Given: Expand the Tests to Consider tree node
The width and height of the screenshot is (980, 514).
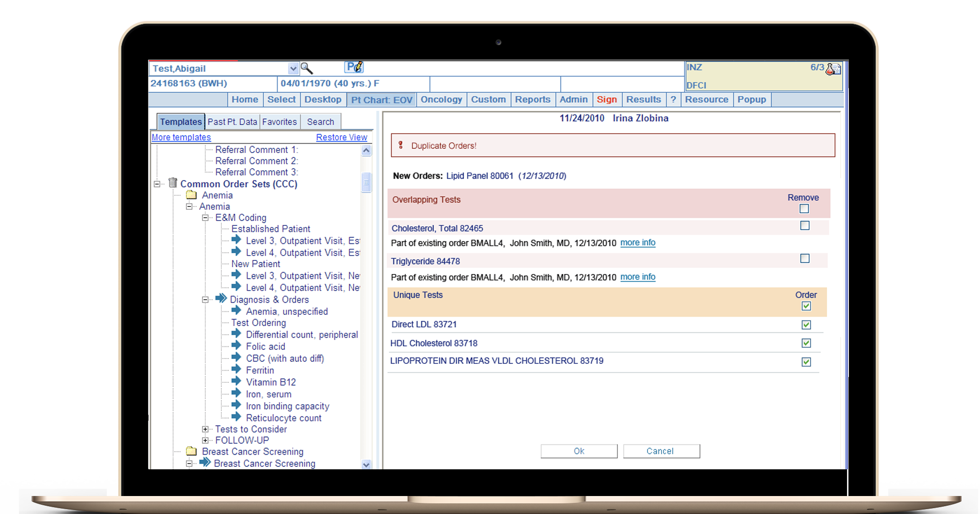Looking at the screenshot, I should (x=205, y=429).
